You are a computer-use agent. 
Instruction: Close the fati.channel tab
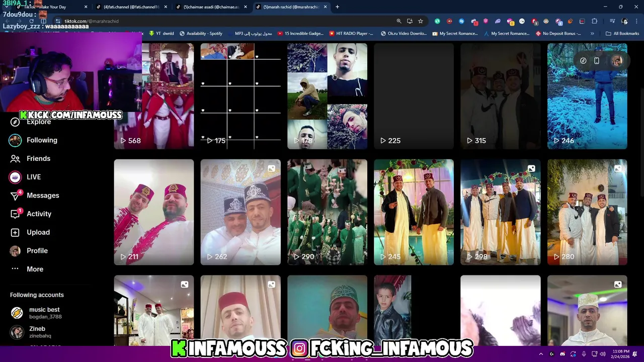pos(166,7)
